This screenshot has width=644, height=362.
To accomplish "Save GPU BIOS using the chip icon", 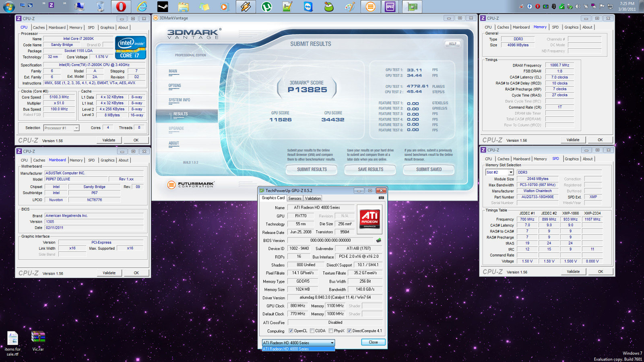I will [378, 240].
